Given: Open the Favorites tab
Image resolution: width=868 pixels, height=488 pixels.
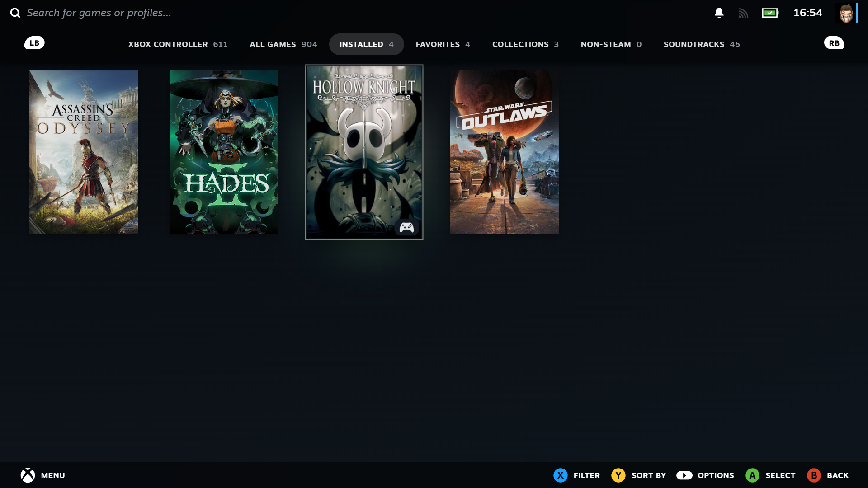Looking at the screenshot, I should pos(443,44).
